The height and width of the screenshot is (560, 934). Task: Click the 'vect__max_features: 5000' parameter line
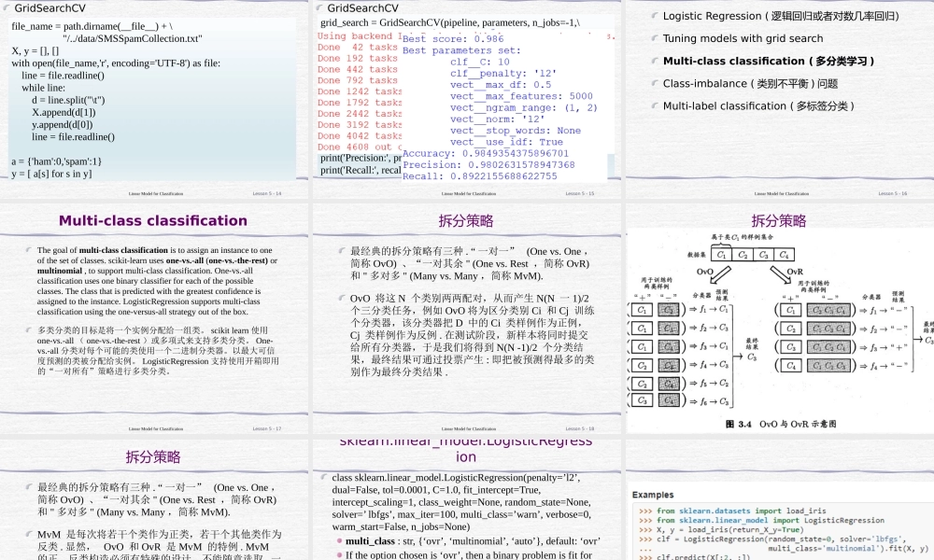(521, 96)
